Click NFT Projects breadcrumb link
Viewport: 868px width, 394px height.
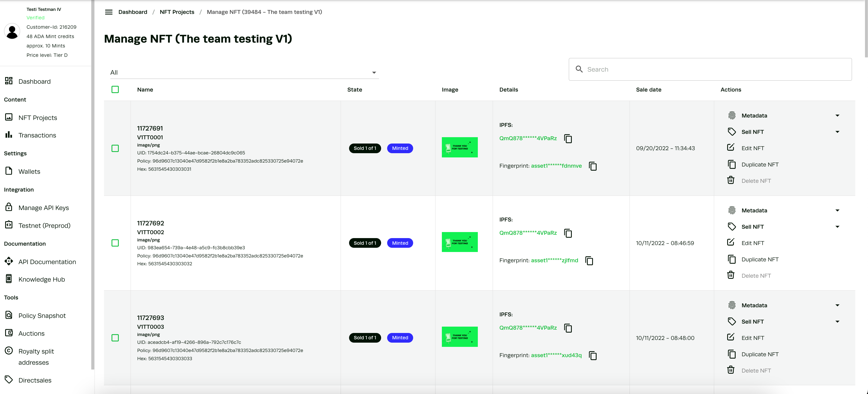click(177, 12)
